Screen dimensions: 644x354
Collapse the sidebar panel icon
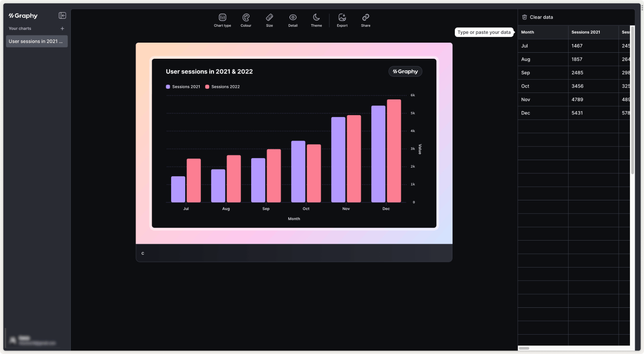coord(62,15)
